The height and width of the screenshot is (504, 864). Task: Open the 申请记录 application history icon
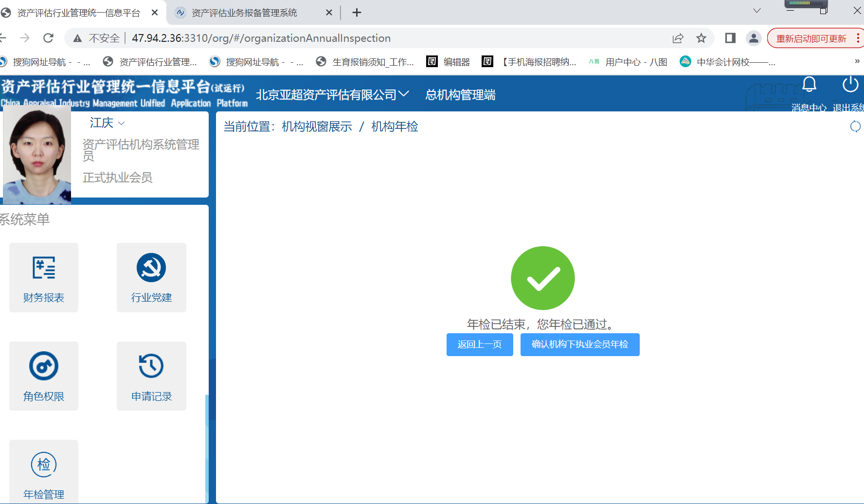point(151,376)
